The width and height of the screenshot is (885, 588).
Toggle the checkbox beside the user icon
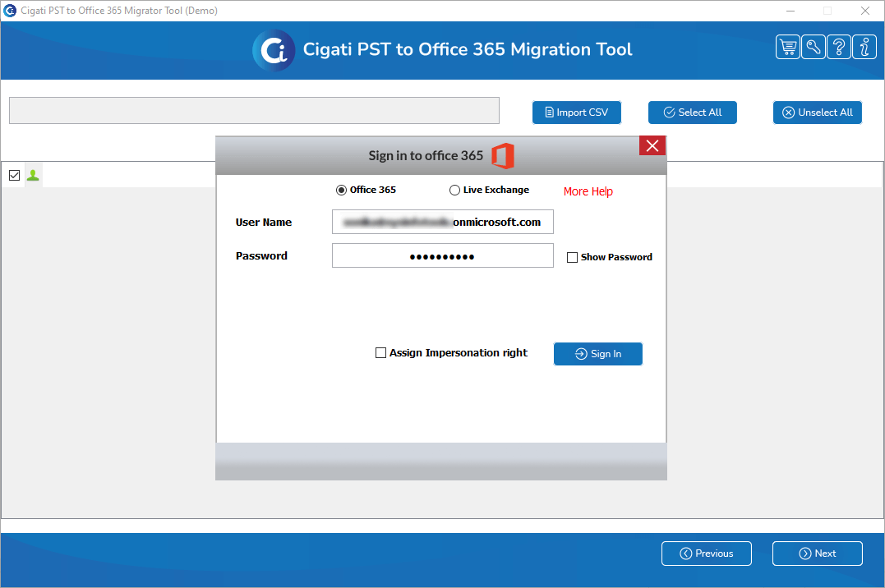pos(15,176)
